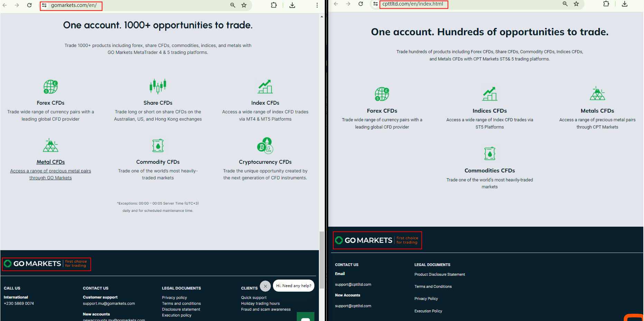
Task: Click Metals CFDs heading on cptltd page
Action: pyautogui.click(x=597, y=111)
